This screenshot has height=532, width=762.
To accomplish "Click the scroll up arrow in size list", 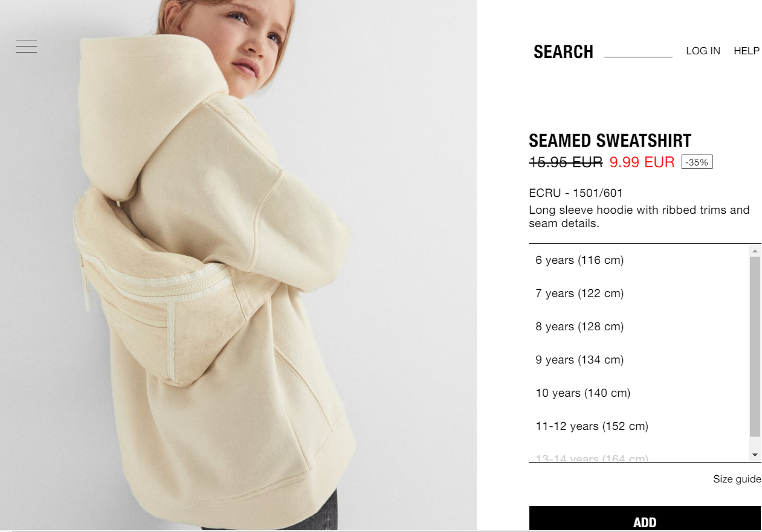I will [x=755, y=251].
